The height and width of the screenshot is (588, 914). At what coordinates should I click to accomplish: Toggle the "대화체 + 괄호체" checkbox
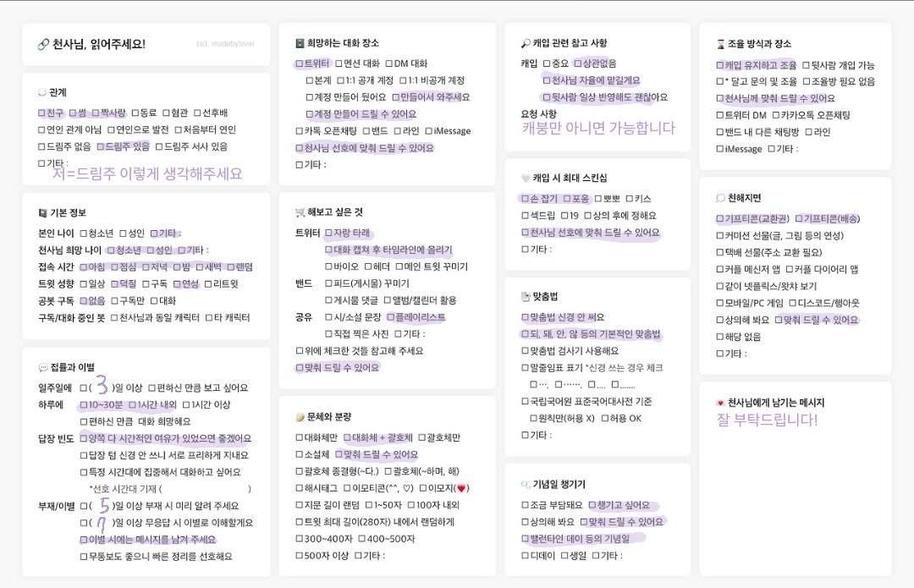coord(347,437)
